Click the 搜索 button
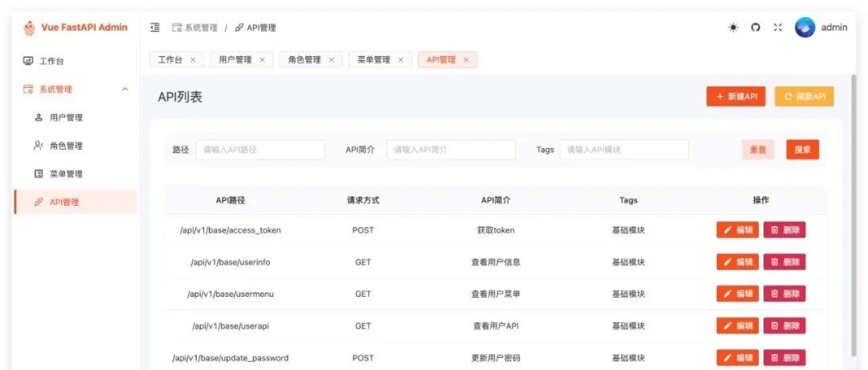 click(x=803, y=150)
